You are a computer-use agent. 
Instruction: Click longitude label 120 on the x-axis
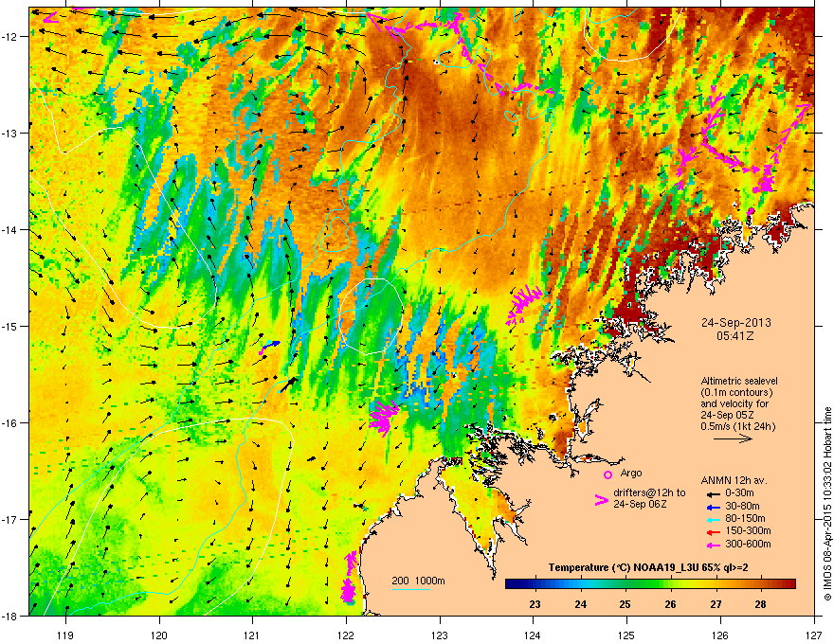pos(159,635)
